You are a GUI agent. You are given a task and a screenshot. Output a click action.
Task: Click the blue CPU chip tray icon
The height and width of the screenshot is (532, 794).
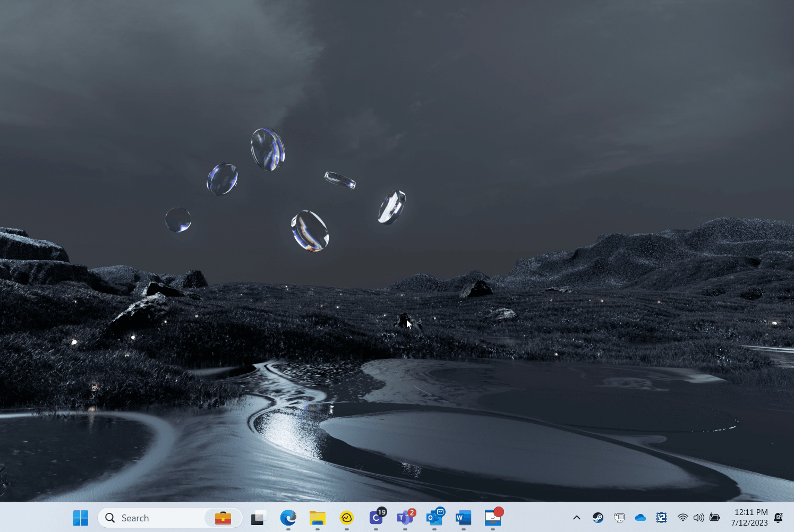coord(662,518)
